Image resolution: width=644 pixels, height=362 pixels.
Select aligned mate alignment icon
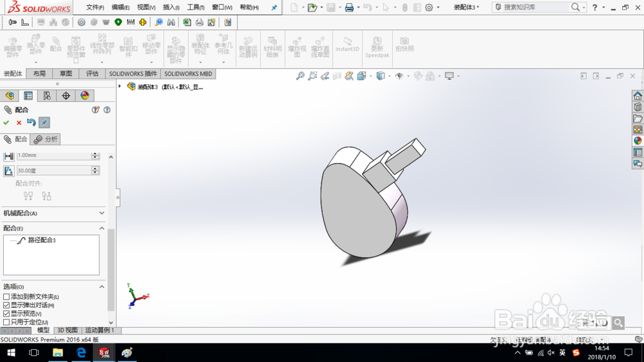point(28,196)
